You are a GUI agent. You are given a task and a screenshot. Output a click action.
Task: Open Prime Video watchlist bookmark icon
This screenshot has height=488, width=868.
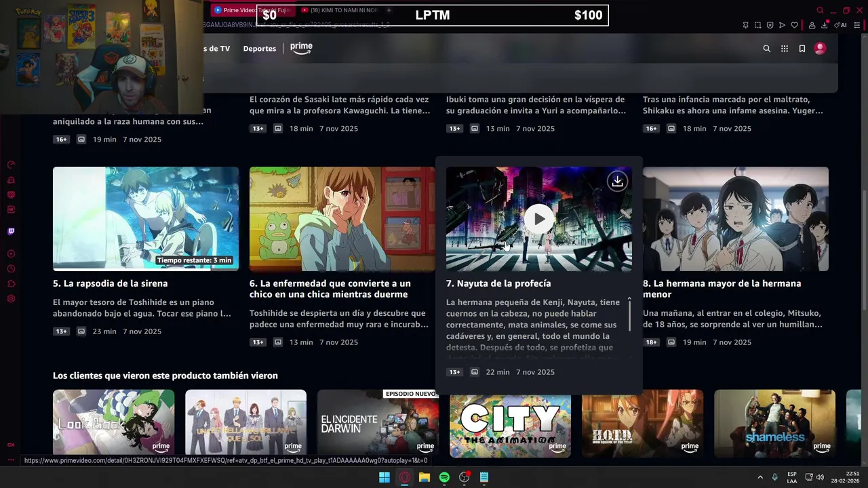point(802,49)
